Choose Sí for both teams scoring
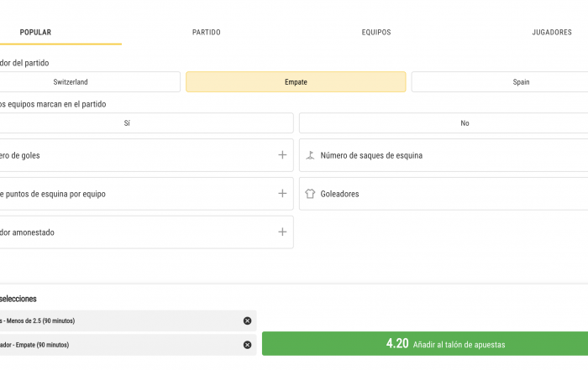Image resolution: width=588 pixels, height=370 pixels. 146,123
